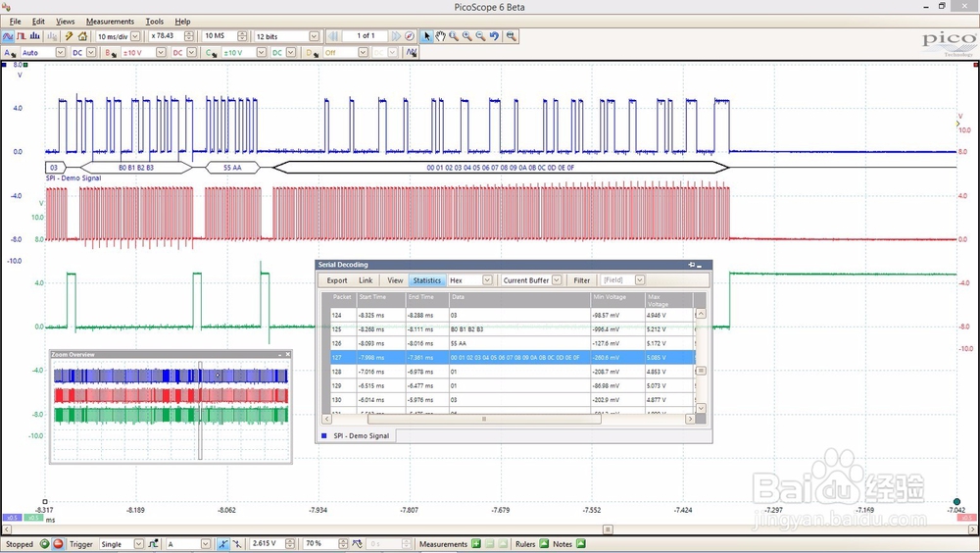Open Channel B ±10 V range dropdown
This screenshot has width=980, height=553.
161,53
